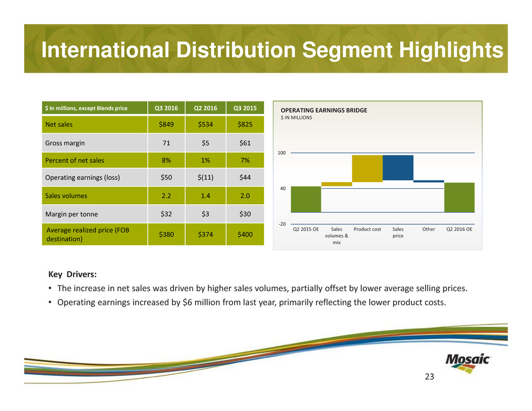
Task: Click the page number 23
Action: (429, 377)
